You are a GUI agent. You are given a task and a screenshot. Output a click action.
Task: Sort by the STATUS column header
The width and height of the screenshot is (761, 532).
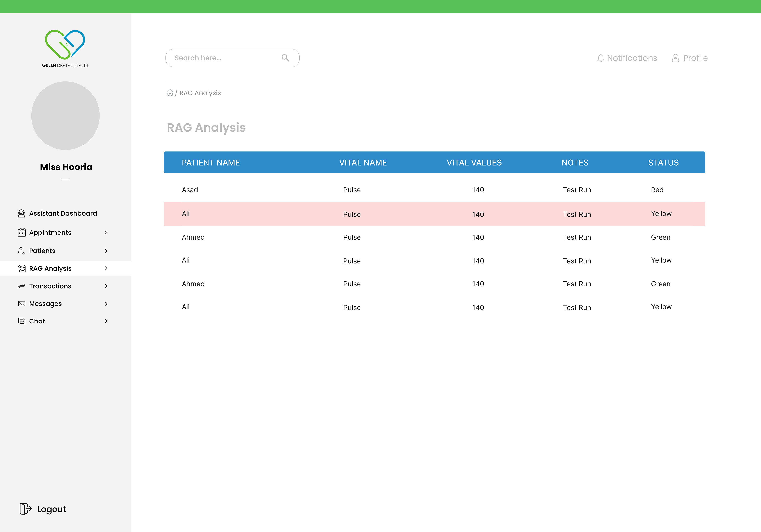click(663, 162)
